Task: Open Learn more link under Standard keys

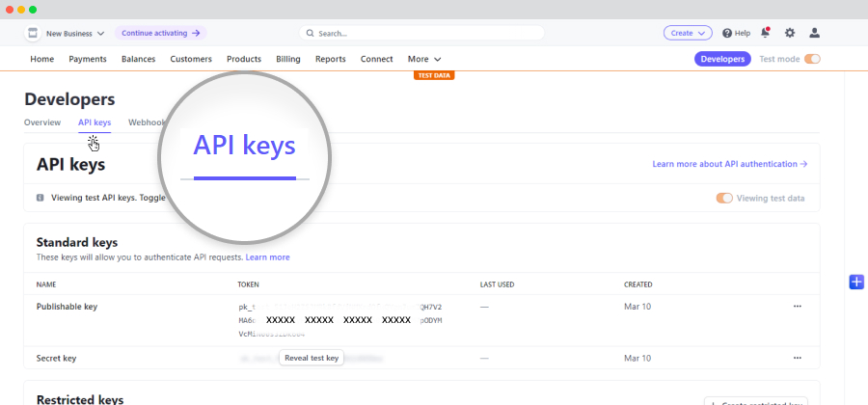Action: (267, 257)
